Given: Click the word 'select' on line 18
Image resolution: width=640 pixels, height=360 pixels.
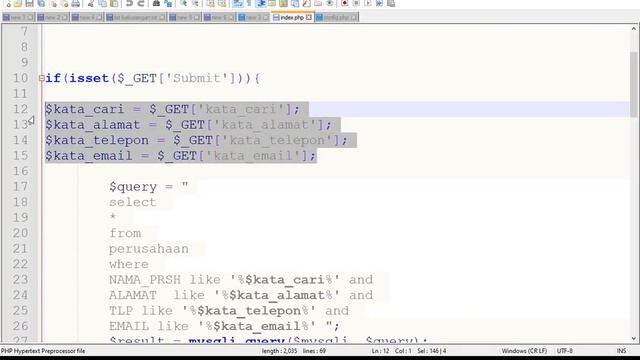Looking at the screenshot, I should tap(133, 202).
